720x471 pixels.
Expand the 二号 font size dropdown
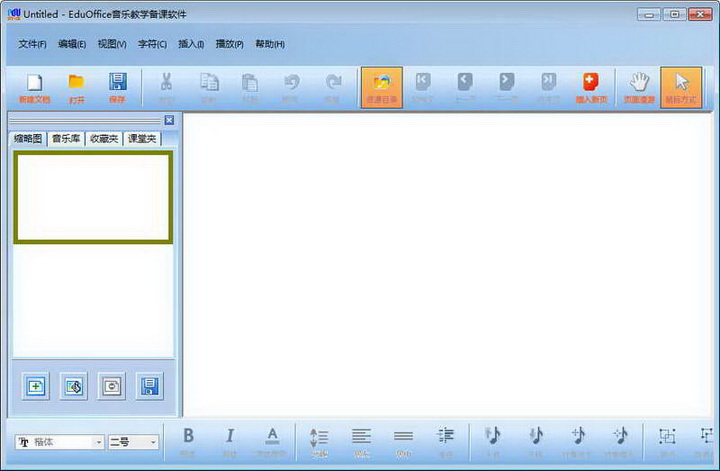pos(153,442)
